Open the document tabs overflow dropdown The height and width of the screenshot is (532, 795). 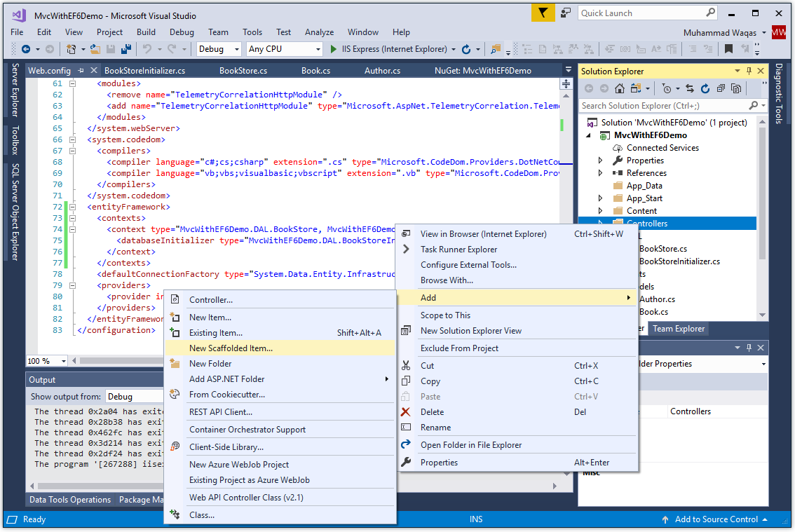[x=569, y=70]
